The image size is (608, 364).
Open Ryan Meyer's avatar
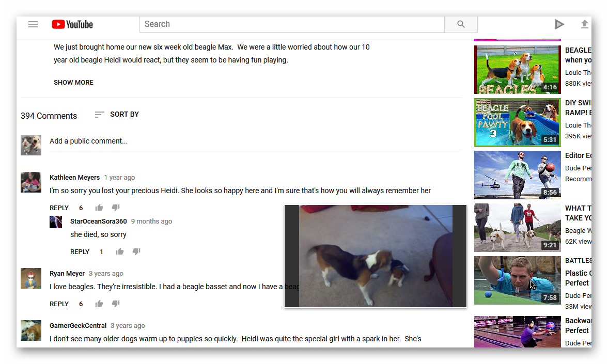(x=30, y=278)
